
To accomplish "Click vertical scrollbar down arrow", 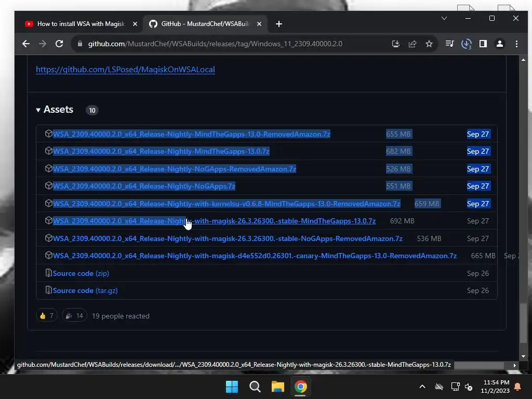I will [523, 356].
